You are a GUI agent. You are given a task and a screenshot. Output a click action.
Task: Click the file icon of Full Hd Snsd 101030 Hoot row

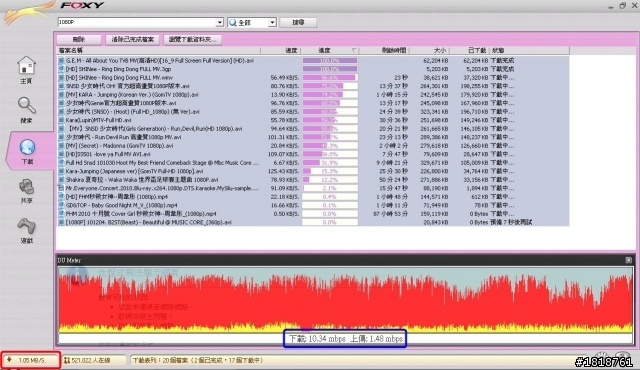point(61,163)
